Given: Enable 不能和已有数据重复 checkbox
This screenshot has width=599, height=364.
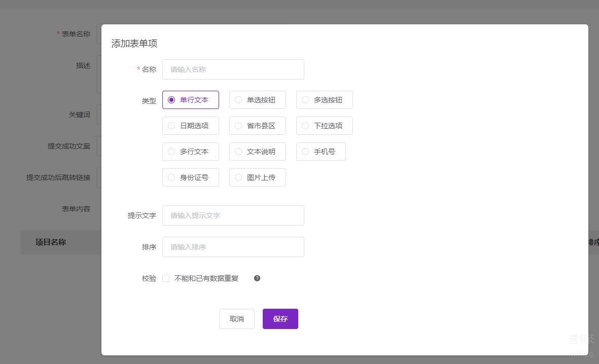Looking at the screenshot, I should [x=166, y=278].
